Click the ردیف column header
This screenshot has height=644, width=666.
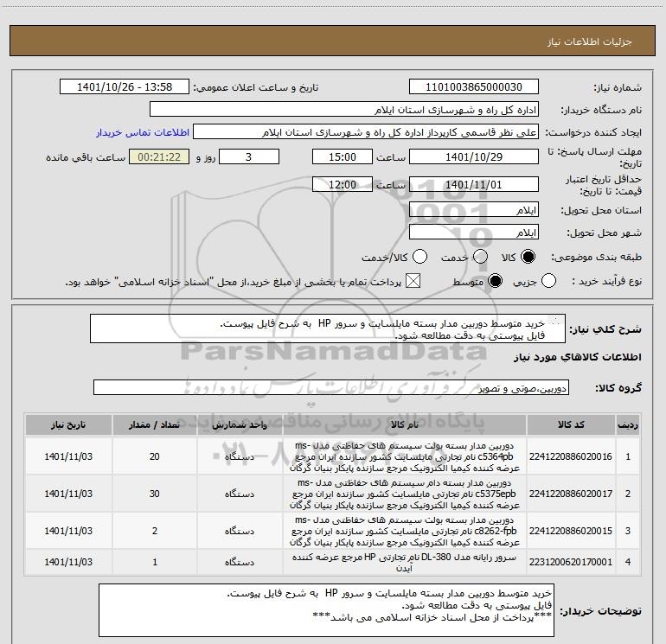(628, 425)
